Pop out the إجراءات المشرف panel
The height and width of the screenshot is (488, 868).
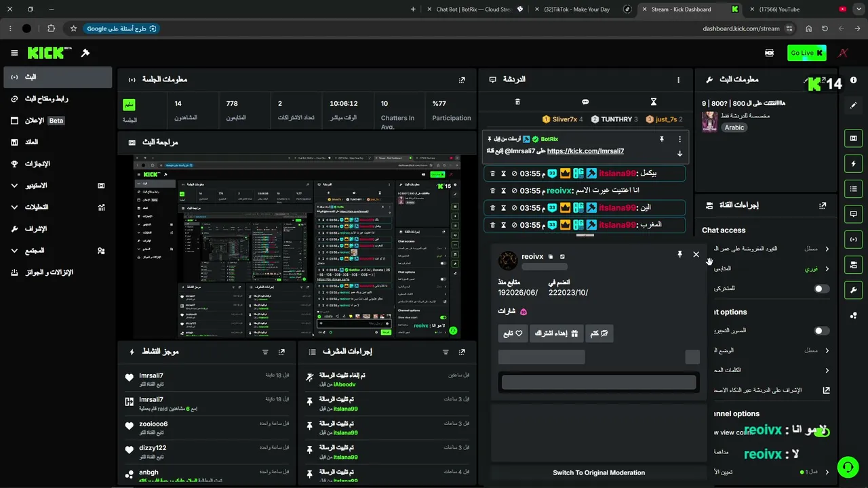(x=462, y=352)
